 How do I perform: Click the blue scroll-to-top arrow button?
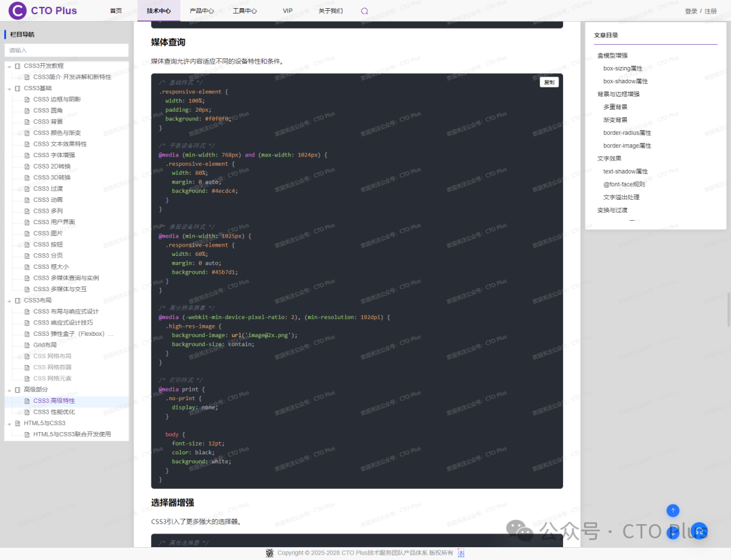click(673, 511)
